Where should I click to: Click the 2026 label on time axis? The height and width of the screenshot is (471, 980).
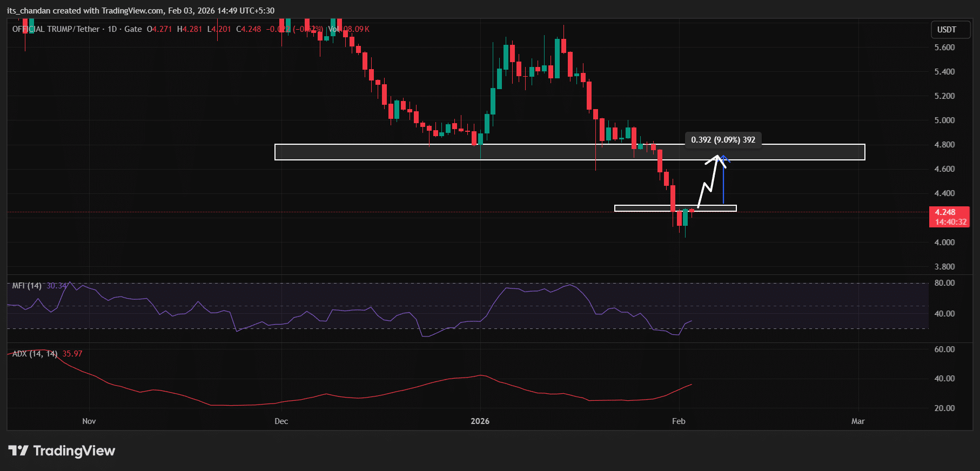480,421
